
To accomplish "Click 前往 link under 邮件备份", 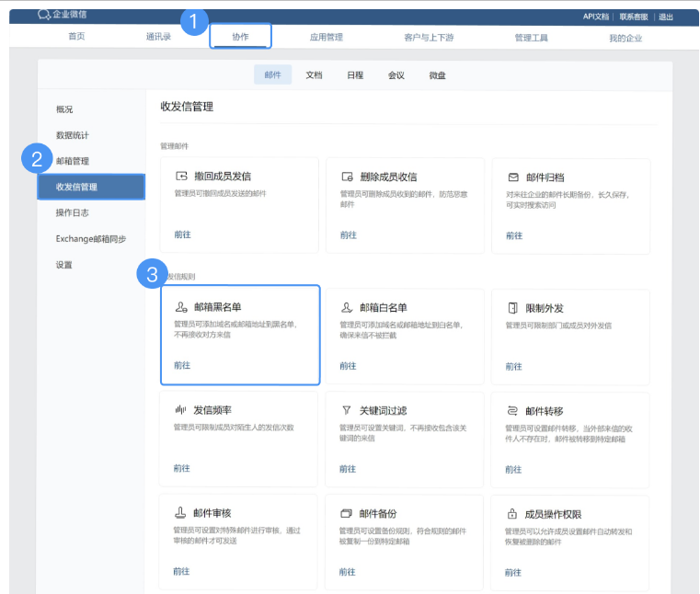I will [x=348, y=571].
